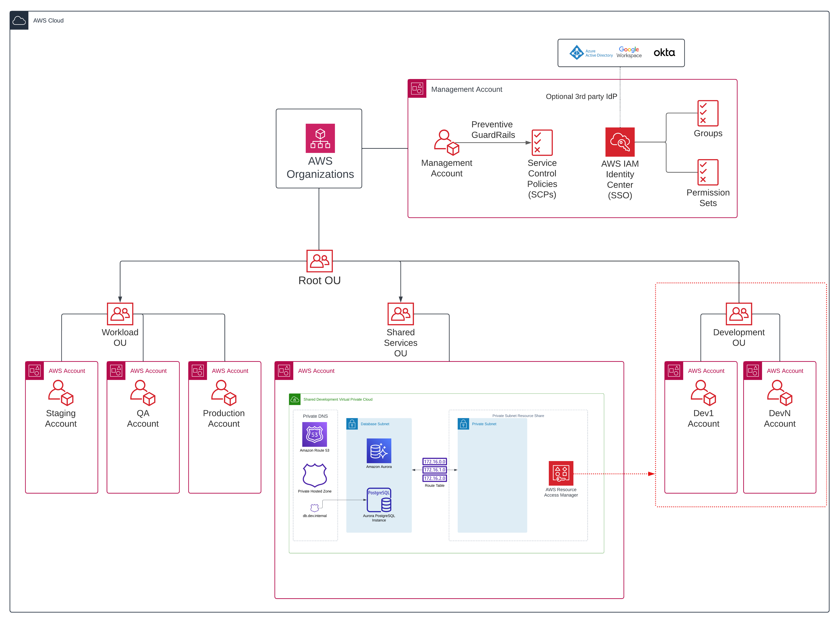
Task: Click the AWS Resource Access Manager icon
Action: (561, 473)
